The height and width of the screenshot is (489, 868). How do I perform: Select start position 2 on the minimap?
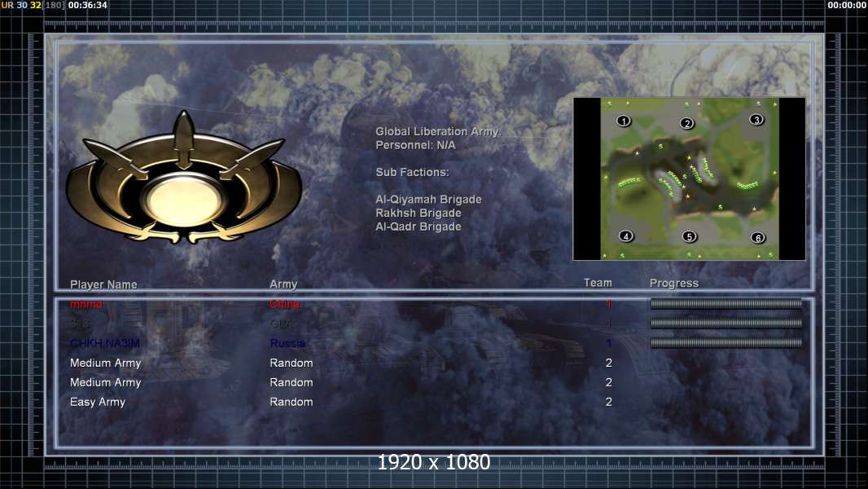(x=687, y=124)
